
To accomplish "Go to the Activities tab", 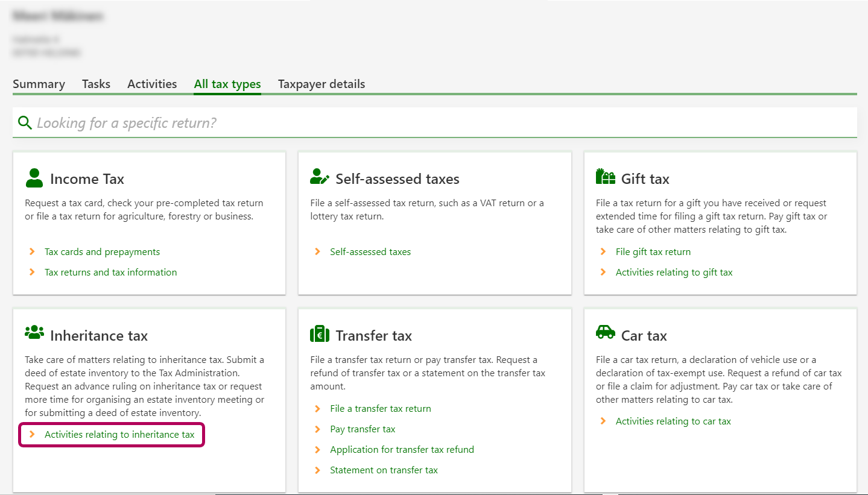I will pos(152,84).
